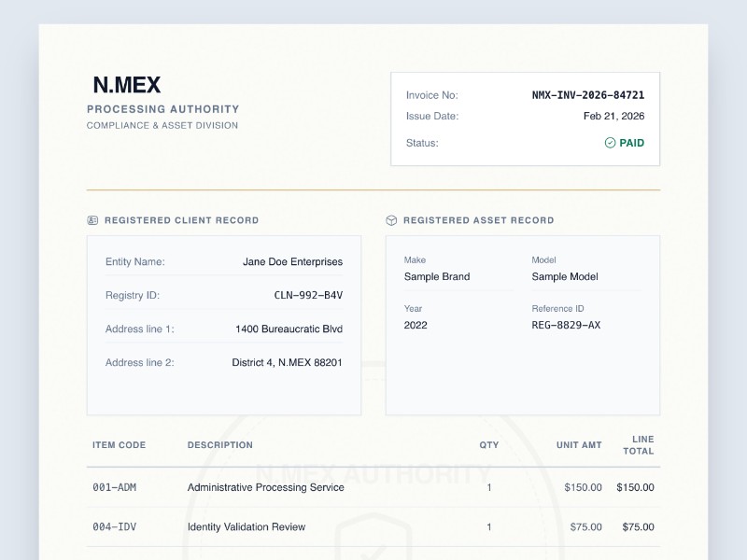
Task: Click the 'QTY' column header
Action: coord(488,445)
